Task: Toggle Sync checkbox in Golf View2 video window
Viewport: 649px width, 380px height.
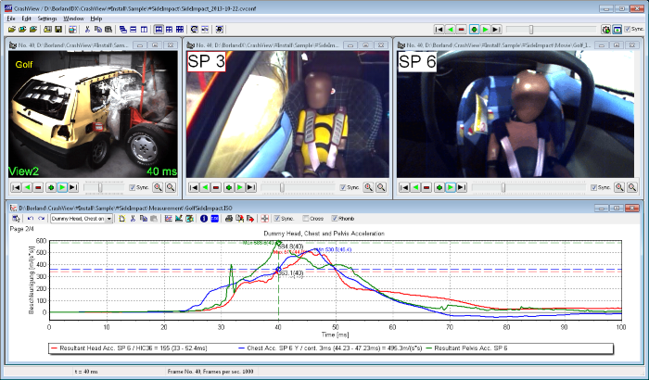Action: 139,188
